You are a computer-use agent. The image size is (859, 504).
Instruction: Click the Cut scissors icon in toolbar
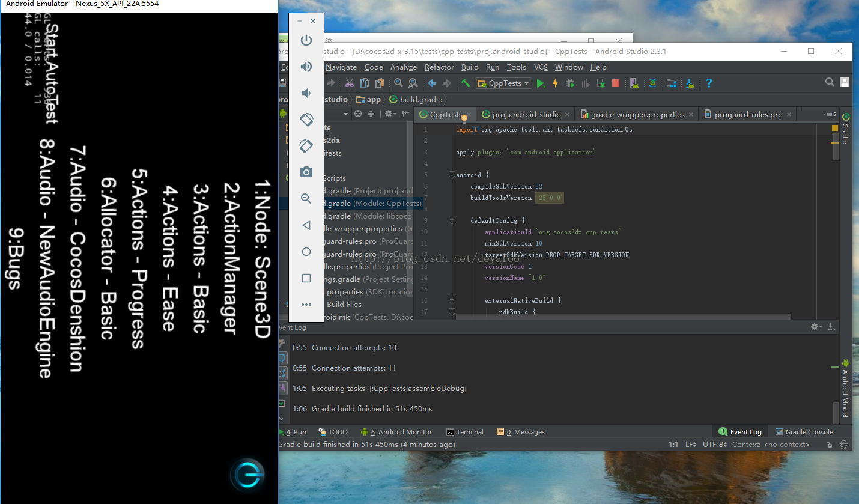pyautogui.click(x=349, y=83)
